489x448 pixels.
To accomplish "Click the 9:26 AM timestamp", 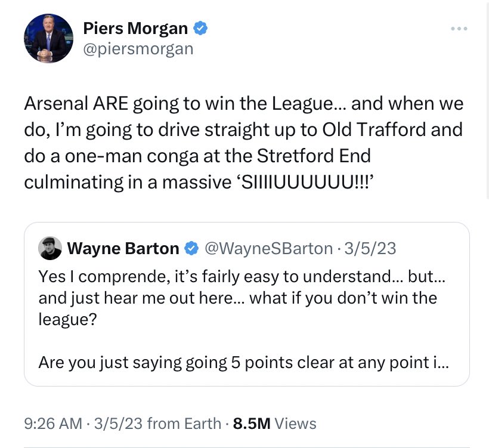I will pos(53,424).
